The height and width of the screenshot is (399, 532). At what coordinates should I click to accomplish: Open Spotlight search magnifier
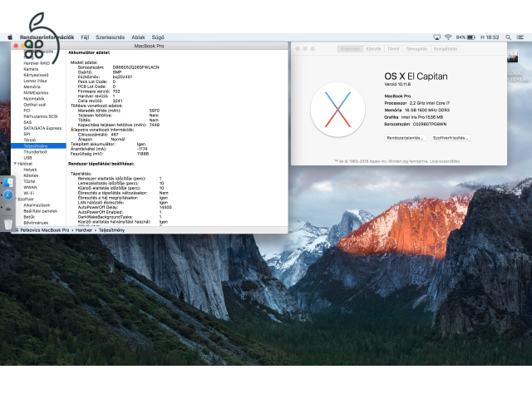click(508, 37)
